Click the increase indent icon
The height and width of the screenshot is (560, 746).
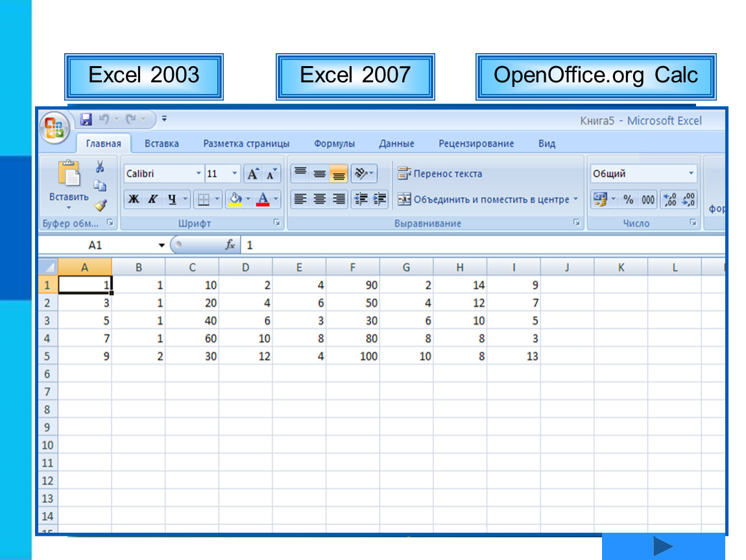[x=379, y=199]
